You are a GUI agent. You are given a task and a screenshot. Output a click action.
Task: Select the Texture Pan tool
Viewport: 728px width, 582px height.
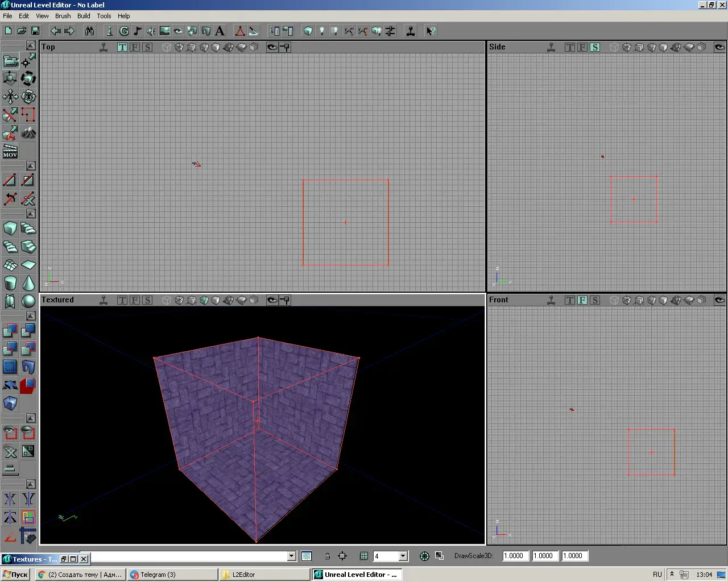click(10, 97)
